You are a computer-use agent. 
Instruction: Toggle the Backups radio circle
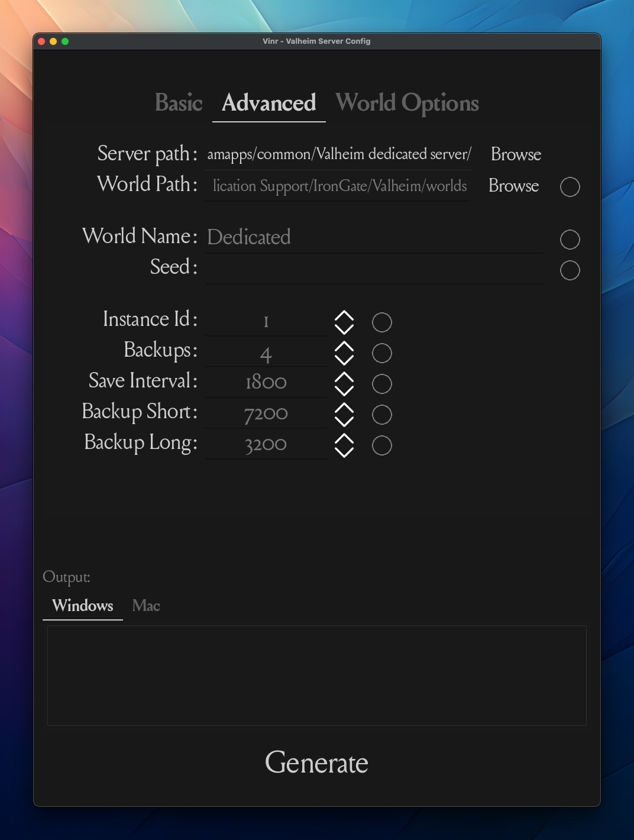[381, 353]
